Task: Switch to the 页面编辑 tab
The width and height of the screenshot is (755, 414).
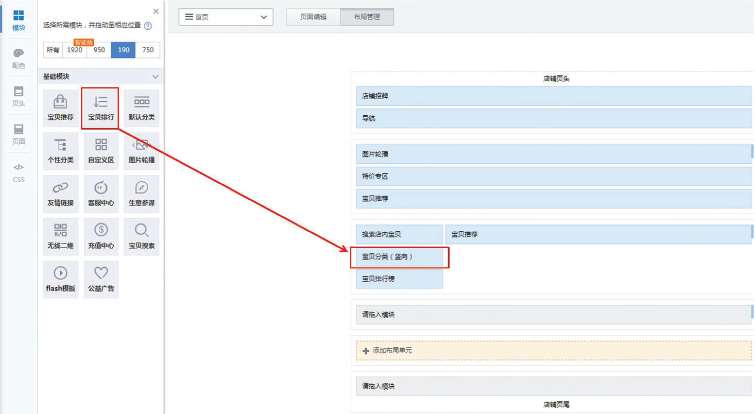Action: (x=313, y=17)
